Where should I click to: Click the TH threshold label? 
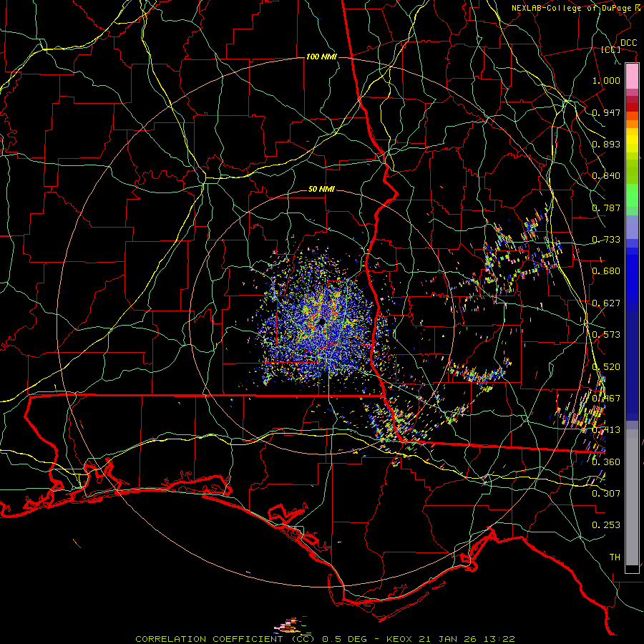[x=615, y=557]
